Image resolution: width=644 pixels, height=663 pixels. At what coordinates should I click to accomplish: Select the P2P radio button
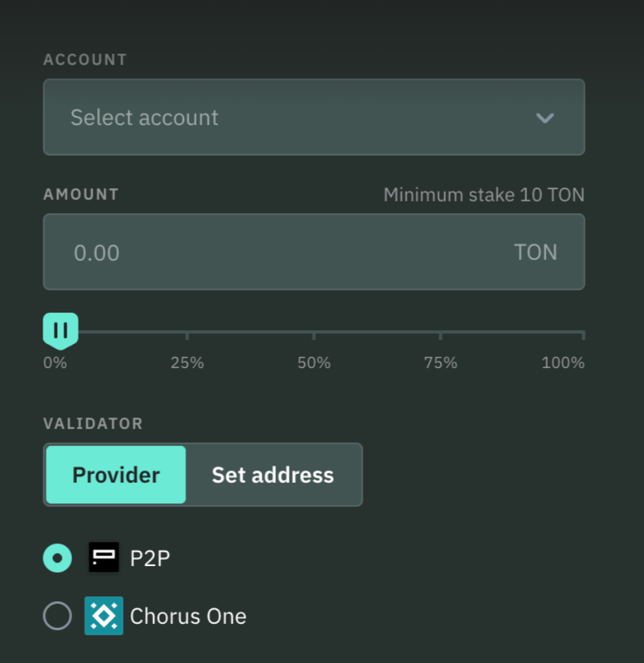[x=57, y=558]
